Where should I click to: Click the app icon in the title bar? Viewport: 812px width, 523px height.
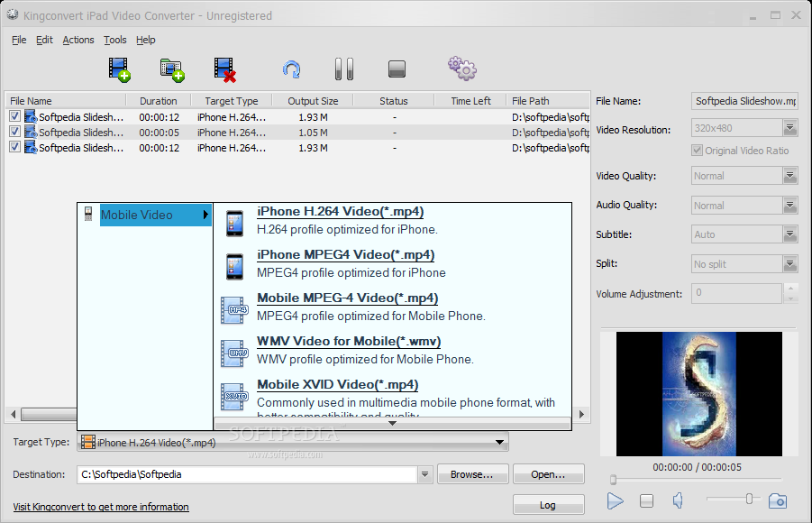point(13,15)
